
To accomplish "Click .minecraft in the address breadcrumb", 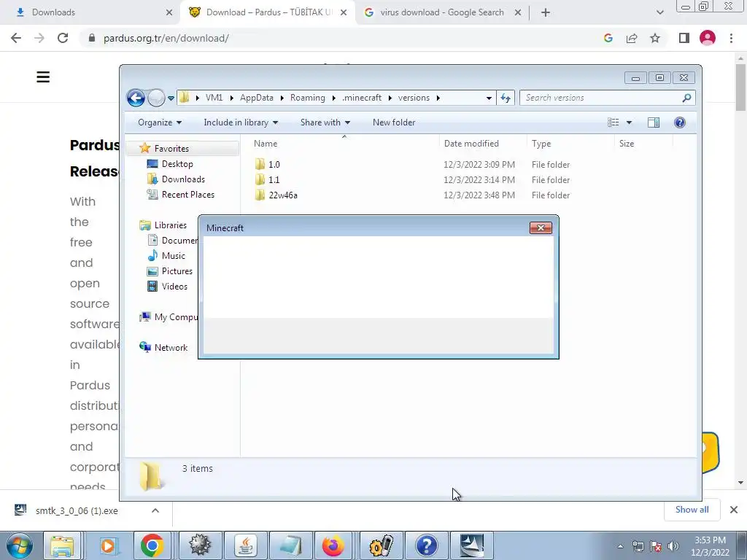I will pos(362,98).
